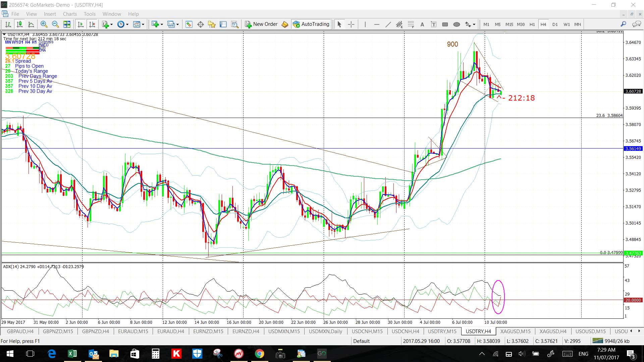The image size is (644, 362).
Task: Switch to USDMXN,Daily chart tab
Action: tap(325, 331)
